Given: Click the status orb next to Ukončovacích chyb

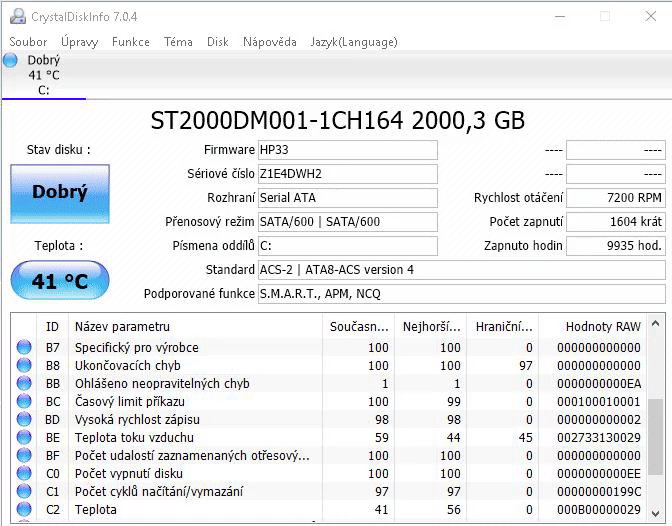Looking at the screenshot, I should pos(24,366).
